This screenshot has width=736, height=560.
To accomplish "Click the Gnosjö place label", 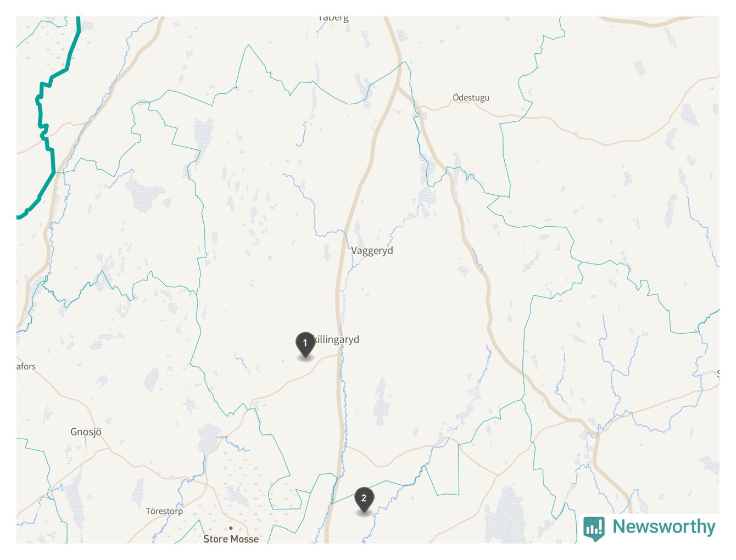I will (x=86, y=432).
